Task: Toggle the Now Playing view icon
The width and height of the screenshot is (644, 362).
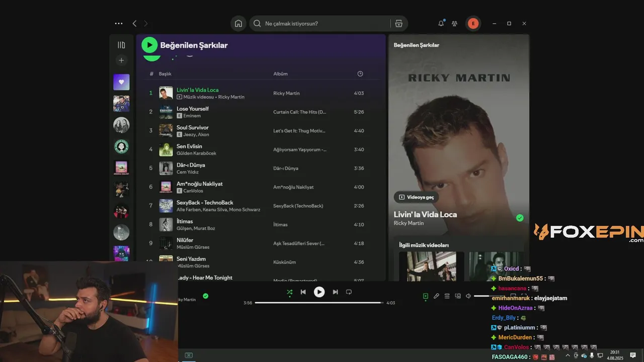Action: click(425, 296)
